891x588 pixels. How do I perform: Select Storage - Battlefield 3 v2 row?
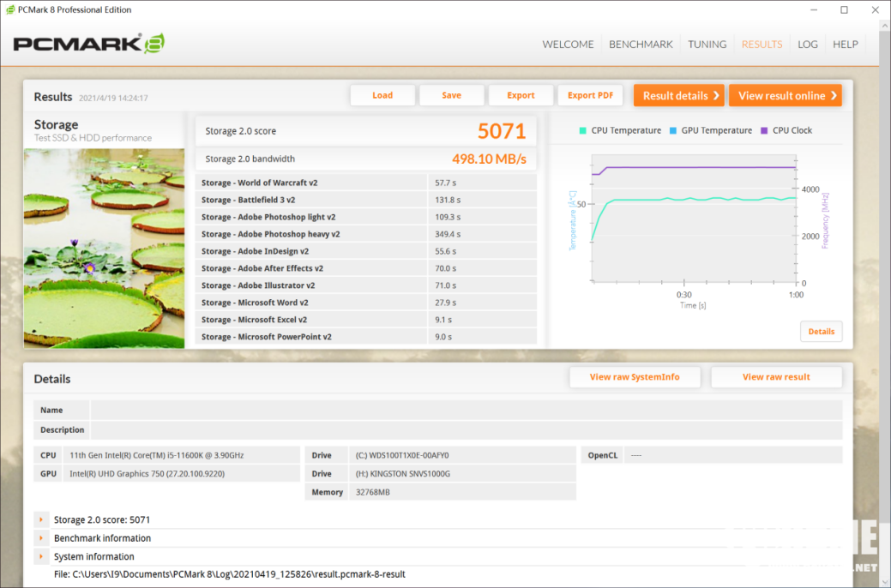pyautogui.click(x=366, y=200)
